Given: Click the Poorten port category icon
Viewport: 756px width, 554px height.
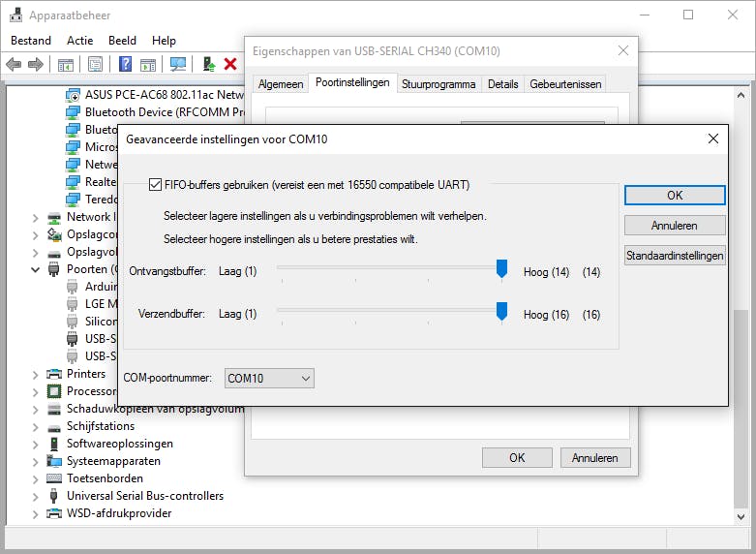Looking at the screenshot, I should point(54,269).
